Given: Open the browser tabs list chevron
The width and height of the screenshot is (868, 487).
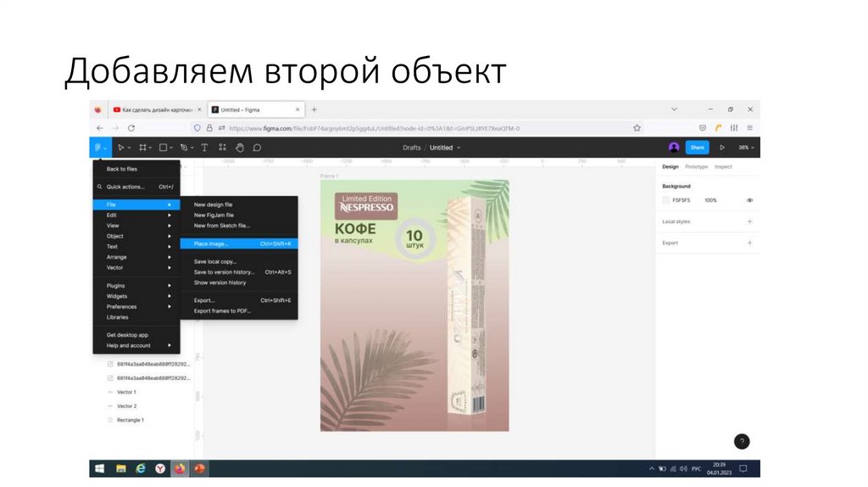Looking at the screenshot, I should [674, 109].
